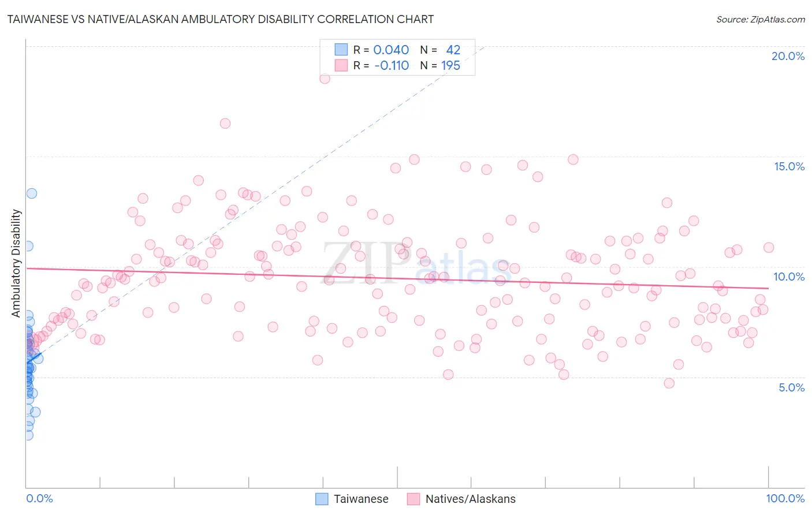
Task: Click the N = 195 sample count
Action: (440, 65)
